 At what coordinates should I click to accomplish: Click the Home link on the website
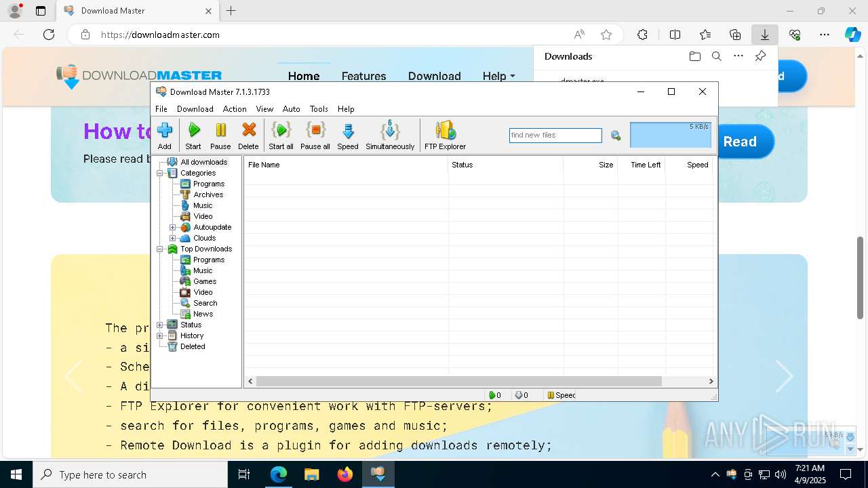click(x=304, y=76)
